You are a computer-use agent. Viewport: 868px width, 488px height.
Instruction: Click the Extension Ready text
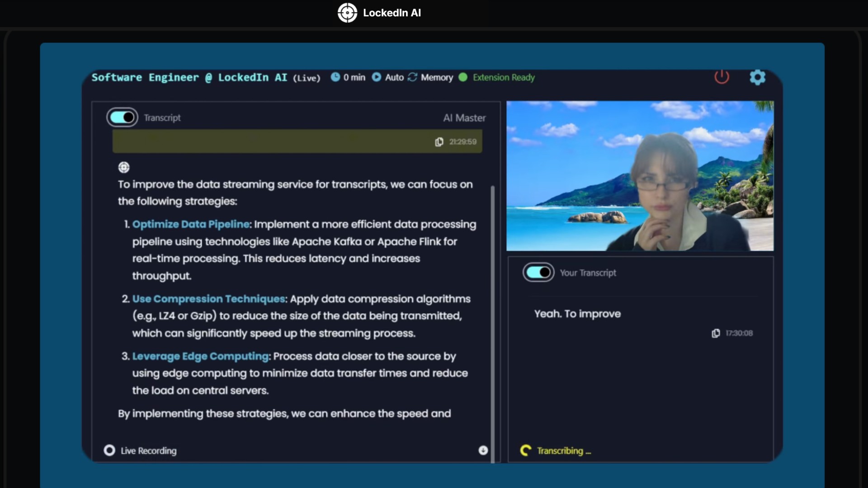(x=504, y=77)
